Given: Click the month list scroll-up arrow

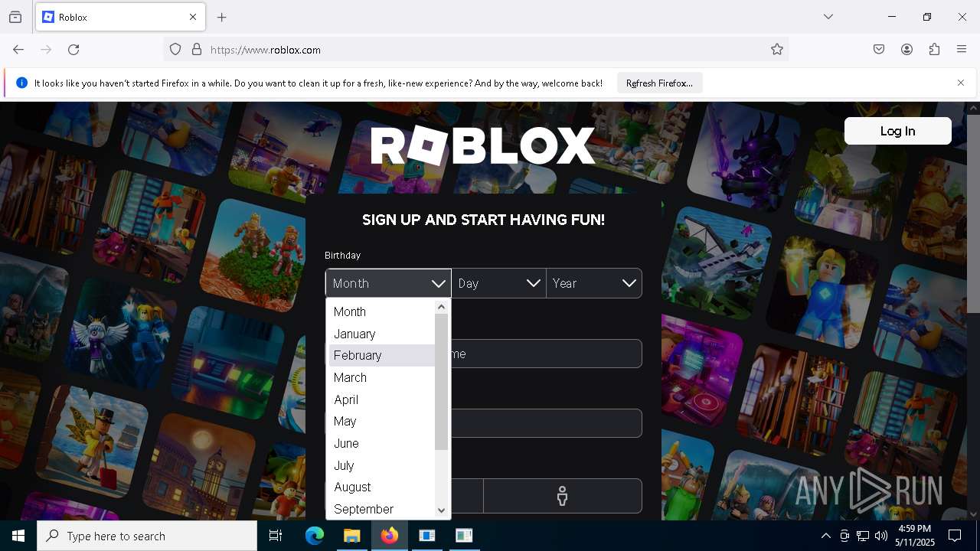Looking at the screenshot, I should pos(441,307).
